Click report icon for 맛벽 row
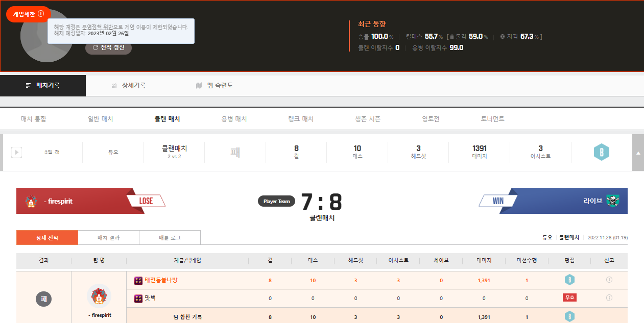The image size is (644, 323). 609,297
